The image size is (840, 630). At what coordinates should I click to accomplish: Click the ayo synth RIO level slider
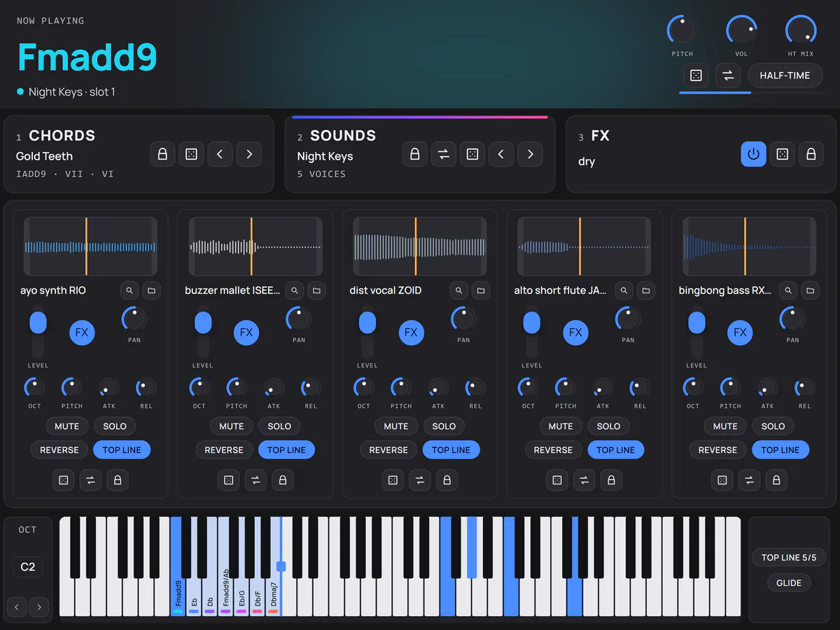(38, 332)
